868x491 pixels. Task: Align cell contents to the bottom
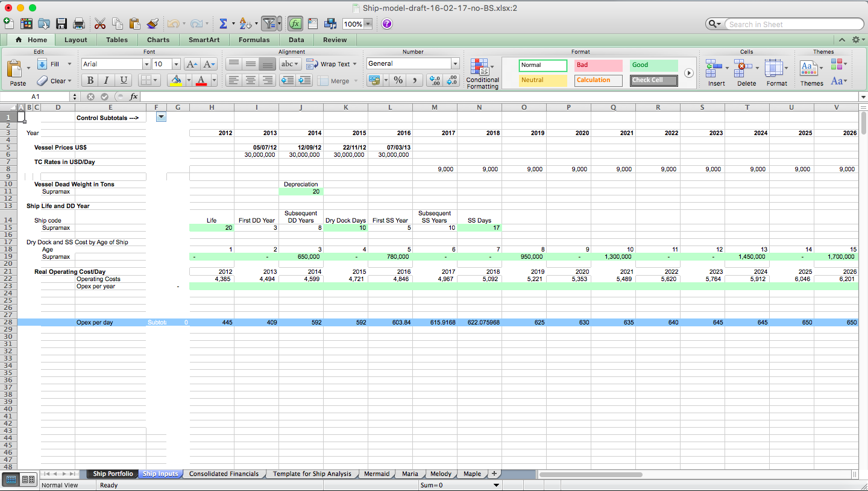[x=268, y=64]
